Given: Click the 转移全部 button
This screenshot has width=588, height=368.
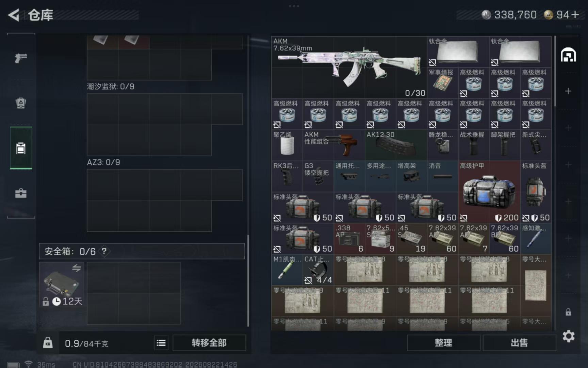Looking at the screenshot, I should coord(209,343).
